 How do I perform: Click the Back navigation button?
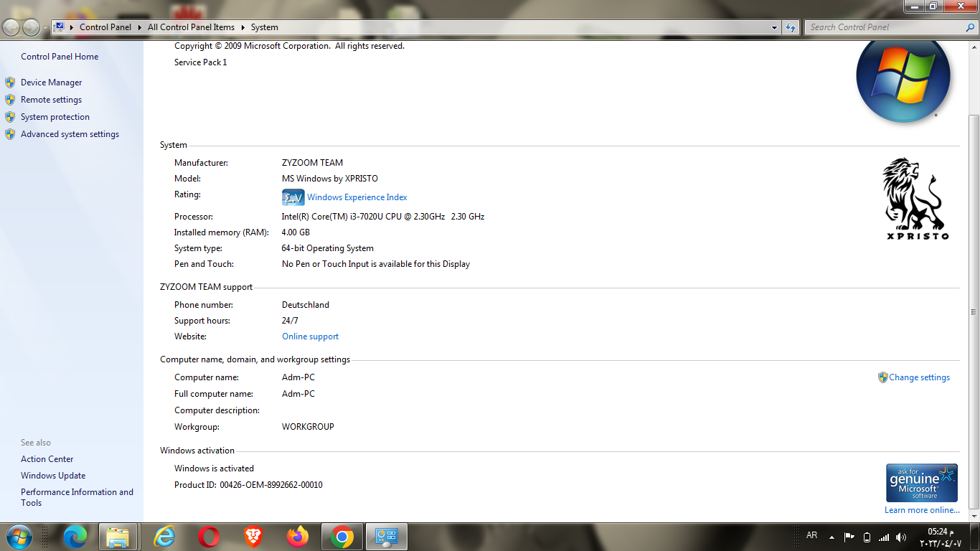tap(11, 27)
